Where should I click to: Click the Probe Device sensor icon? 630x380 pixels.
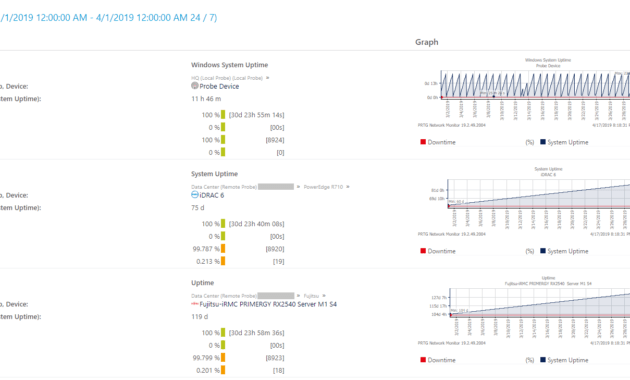pos(195,86)
